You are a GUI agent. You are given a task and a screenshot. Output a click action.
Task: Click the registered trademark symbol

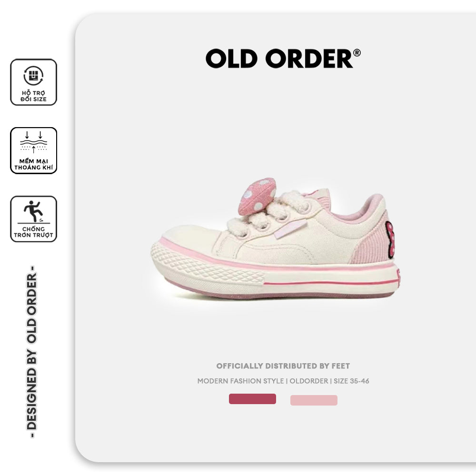click(357, 53)
